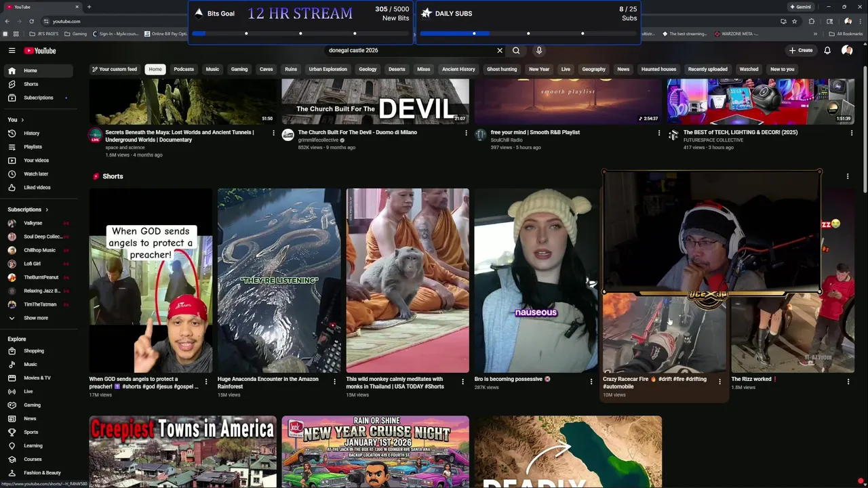
Task: Open News under Explore
Action: (x=39, y=419)
